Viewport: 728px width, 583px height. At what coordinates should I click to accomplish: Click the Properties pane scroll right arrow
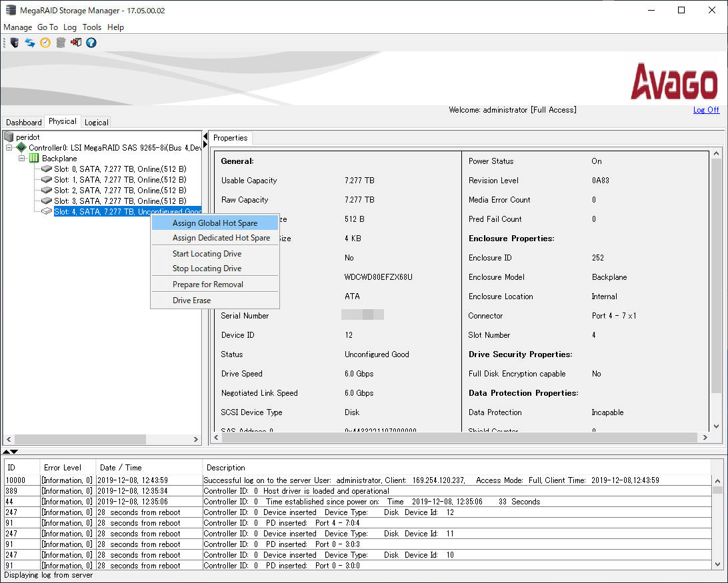pyautogui.click(x=705, y=437)
